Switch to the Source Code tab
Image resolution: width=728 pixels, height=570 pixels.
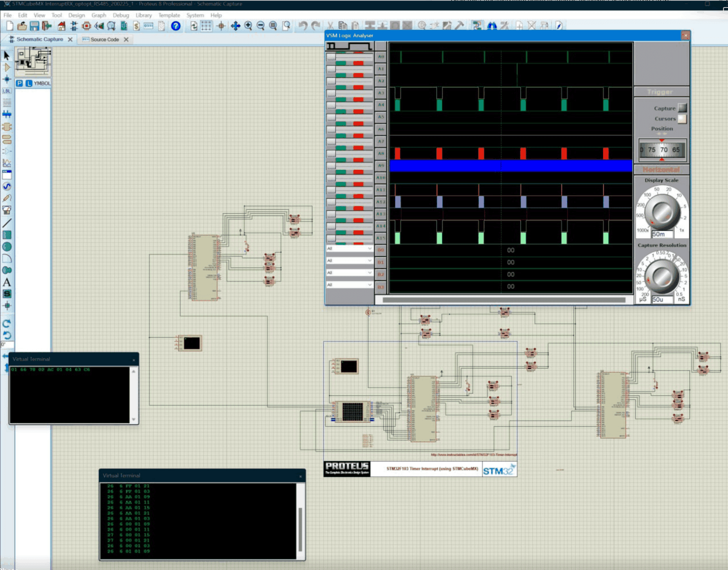(105, 40)
